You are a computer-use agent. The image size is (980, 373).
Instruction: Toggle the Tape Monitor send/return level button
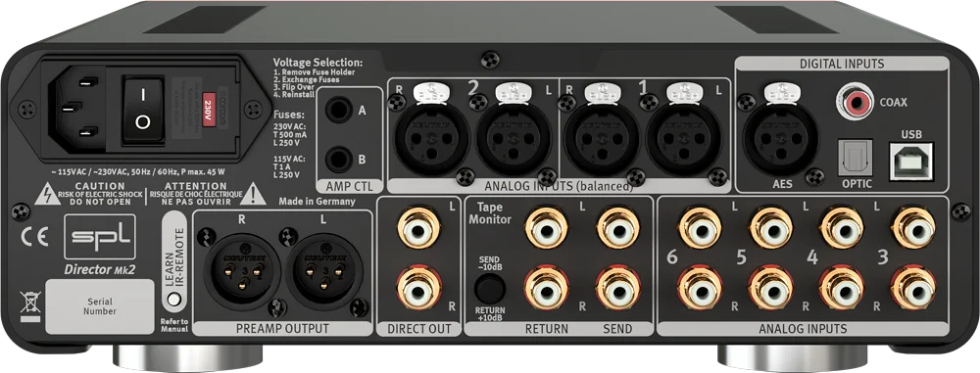[x=489, y=289]
